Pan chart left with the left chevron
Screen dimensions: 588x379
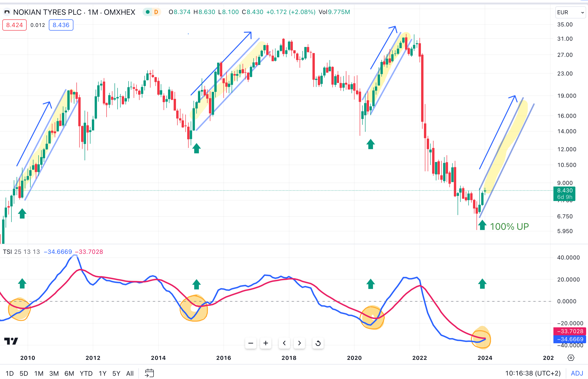(x=284, y=343)
